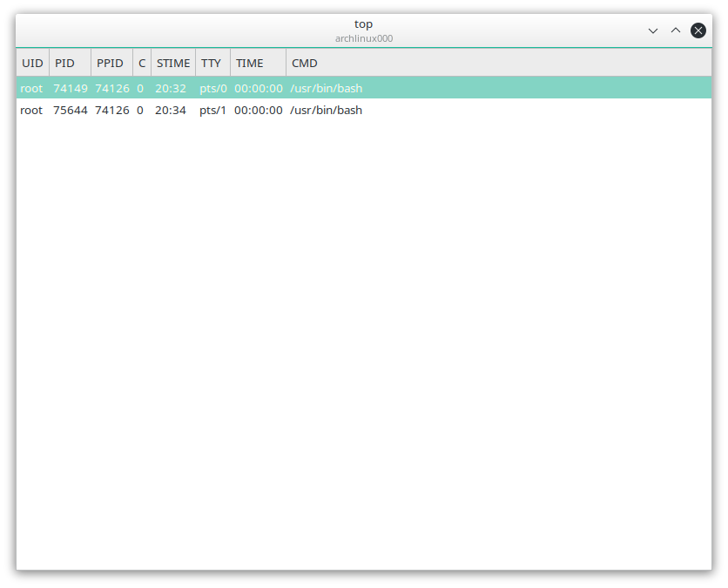This screenshot has width=728, height=588.
Task: Sort by the PID column header
Action: [71, 63]
